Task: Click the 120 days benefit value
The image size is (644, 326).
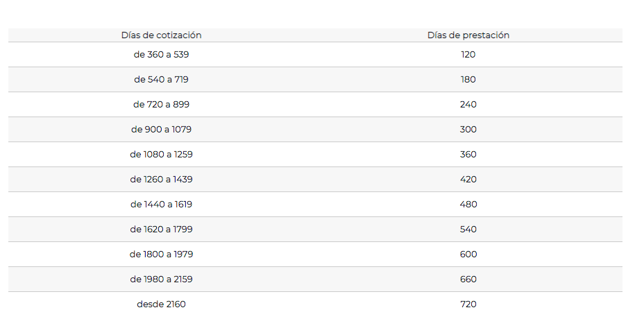Action: [x=468, y=54]
